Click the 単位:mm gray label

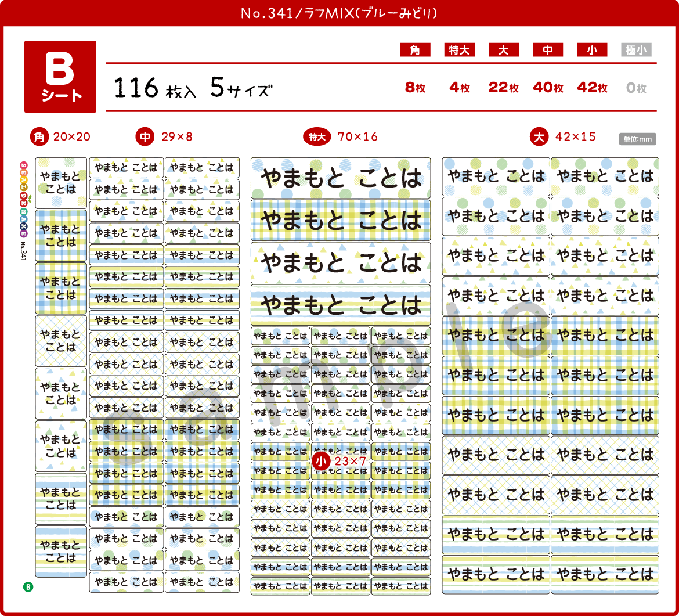pos(637,139)
